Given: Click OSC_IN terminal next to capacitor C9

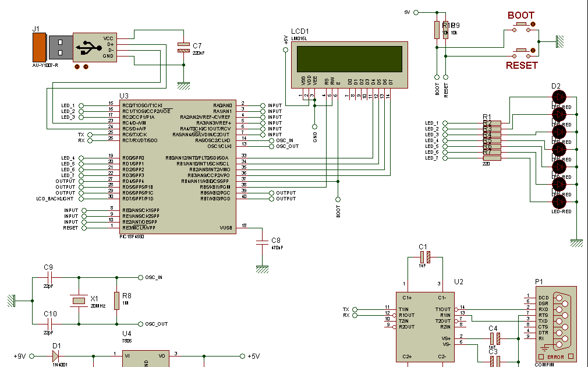Looking at the screenshot, I should 141,278.
